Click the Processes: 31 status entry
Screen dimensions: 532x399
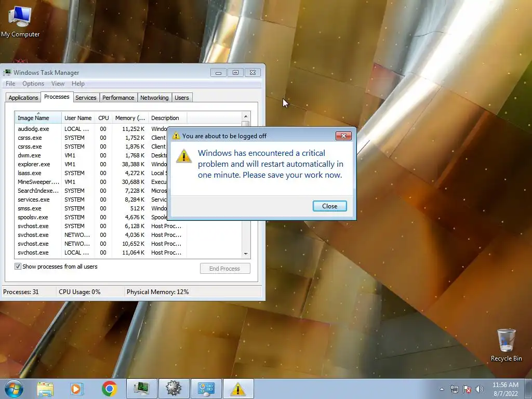pyautogui.click(x=21, y=292)
